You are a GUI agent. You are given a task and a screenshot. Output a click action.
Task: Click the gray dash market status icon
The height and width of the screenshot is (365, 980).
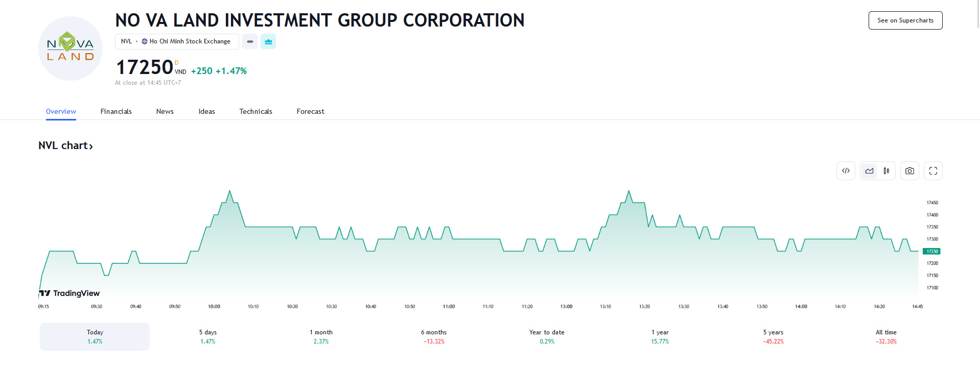point(250,41)
